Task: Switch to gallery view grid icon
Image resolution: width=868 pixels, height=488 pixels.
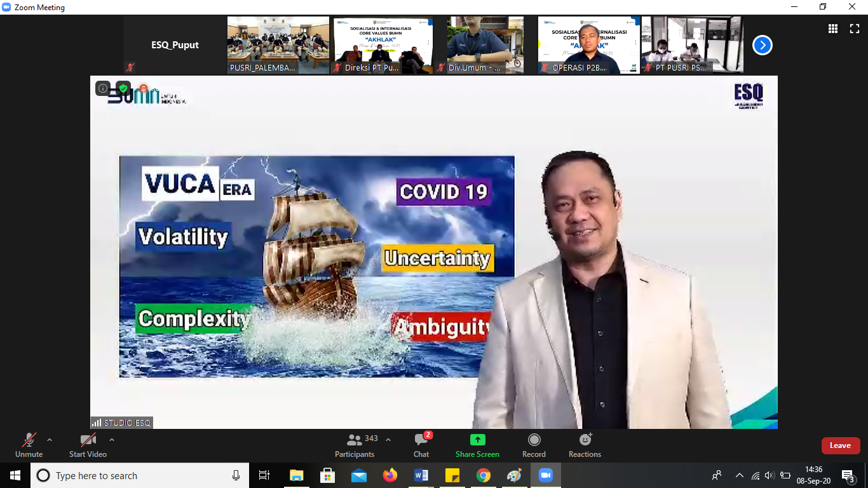Action: (832, 29)
